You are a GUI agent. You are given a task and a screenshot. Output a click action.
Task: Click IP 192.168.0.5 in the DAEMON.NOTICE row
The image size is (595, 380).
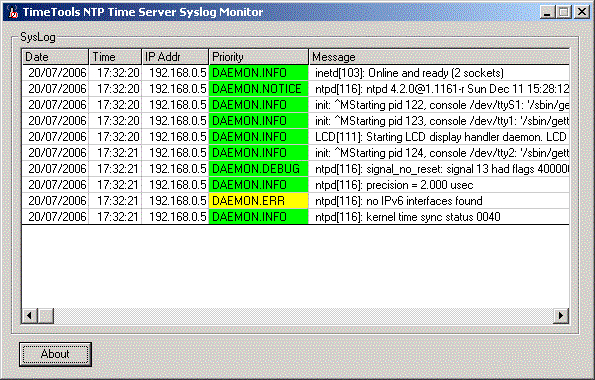click(x=175, y=89)
